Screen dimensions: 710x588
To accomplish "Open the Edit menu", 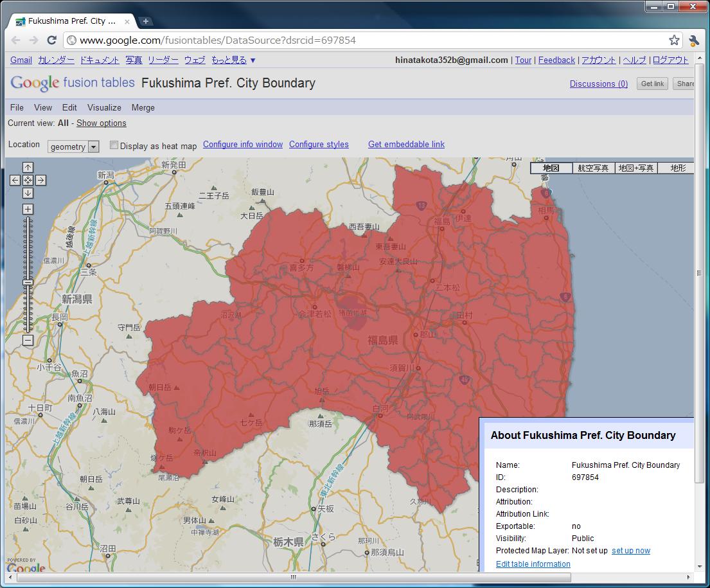I will coord(69,107).
